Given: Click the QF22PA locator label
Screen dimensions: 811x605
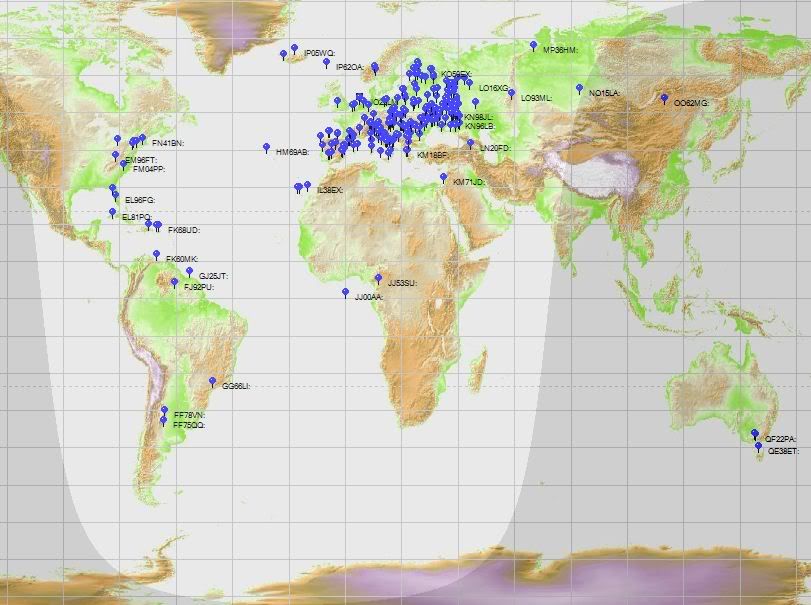Looking at the screenshot, I should 780,439.
